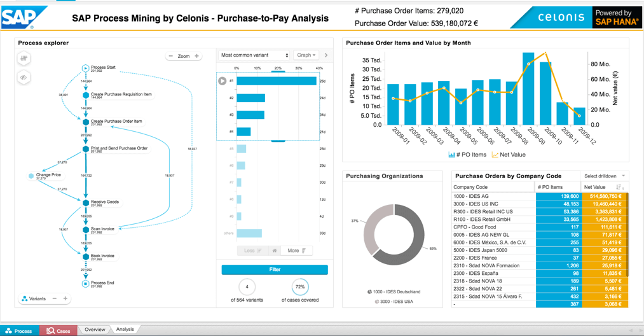Viewport: 644px width, 336px height.
Task: Play the variant #1 animation
Action: coord(223,81)
